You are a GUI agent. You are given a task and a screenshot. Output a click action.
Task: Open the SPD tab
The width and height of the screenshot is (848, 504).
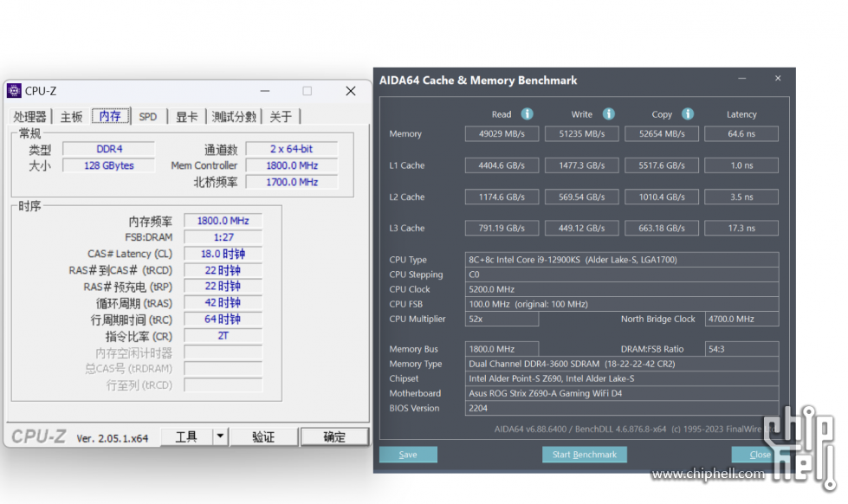click(147, 116)
